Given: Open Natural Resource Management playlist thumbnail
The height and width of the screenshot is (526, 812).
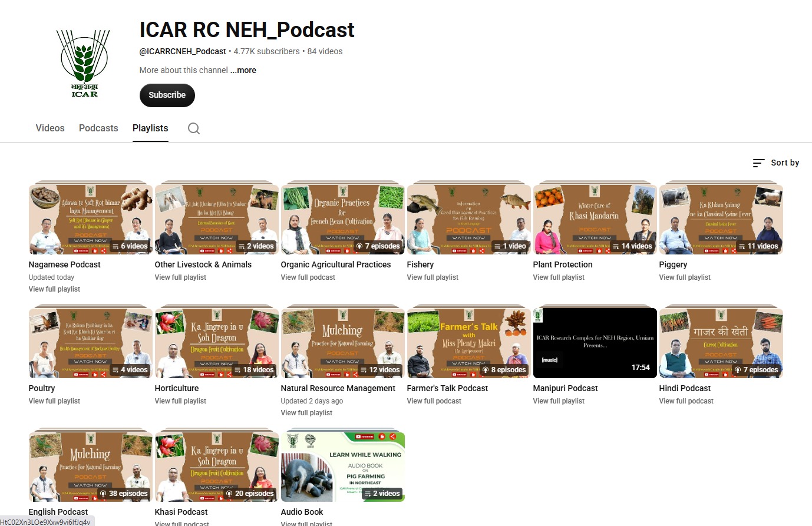Looking at the screenshot, I should [x=343, y=343].
